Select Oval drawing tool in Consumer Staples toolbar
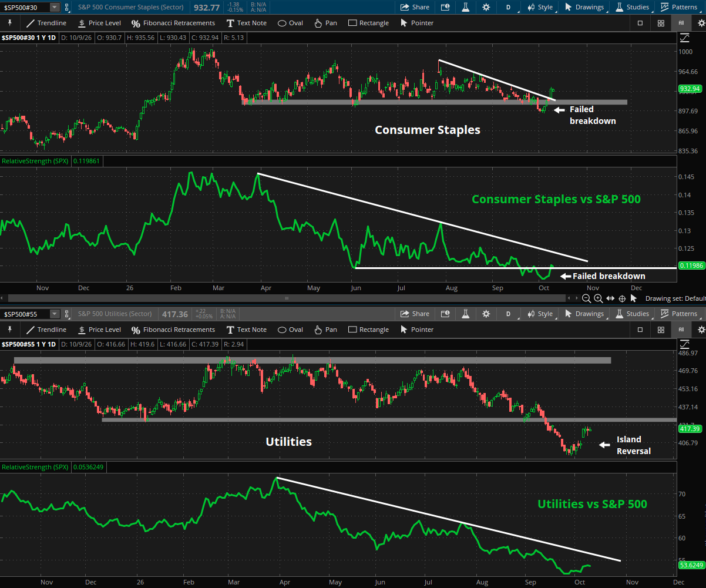The image size is (706, 588). point(290,23)
